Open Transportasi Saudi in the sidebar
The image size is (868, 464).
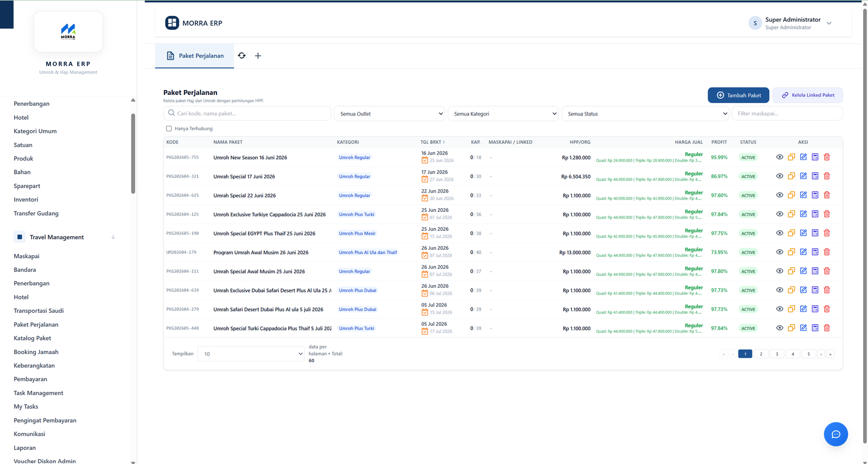[x=39, y=311]
